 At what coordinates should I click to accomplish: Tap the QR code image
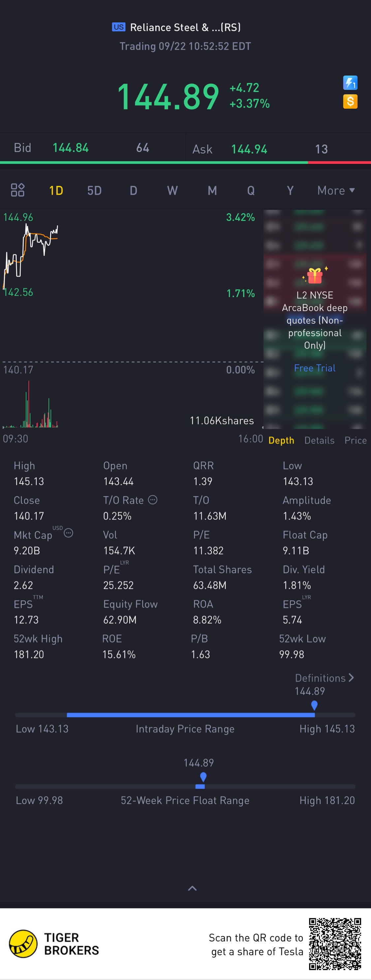point(335,944)
